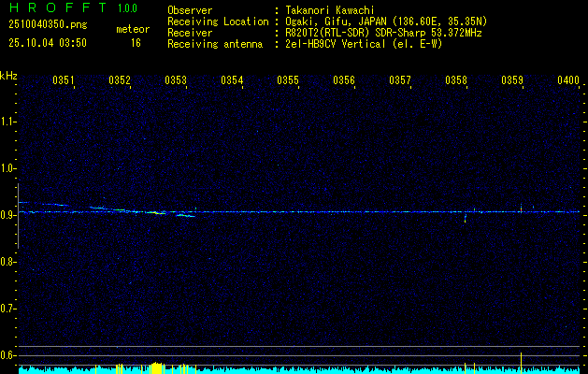Click the 0.7 kHz frequency label
This screenshot has width=588, height=374.
coord(7,309)
